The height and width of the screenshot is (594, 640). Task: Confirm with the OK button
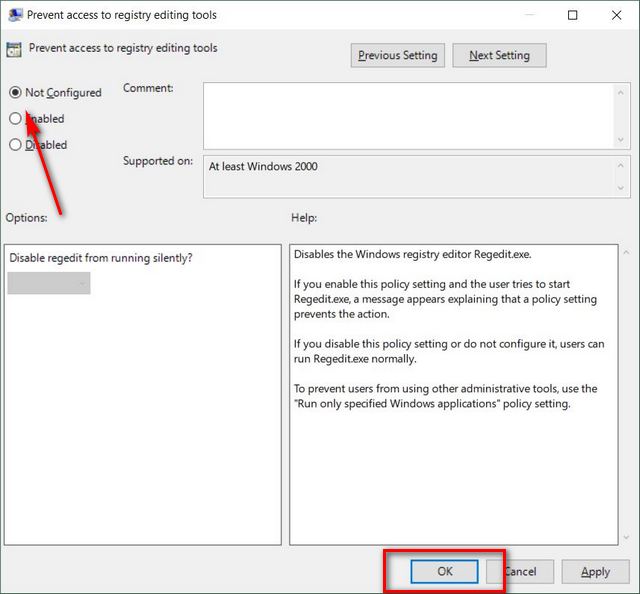[x=444, y=571]
